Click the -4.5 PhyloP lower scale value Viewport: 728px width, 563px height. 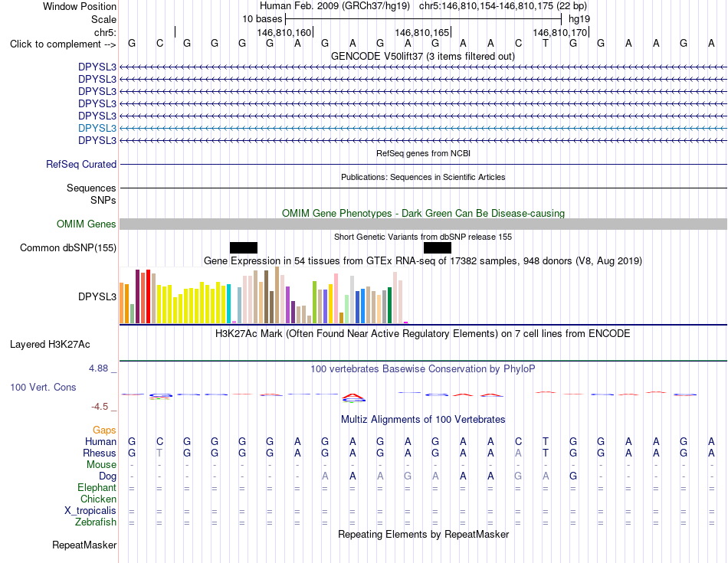[100, 407]
